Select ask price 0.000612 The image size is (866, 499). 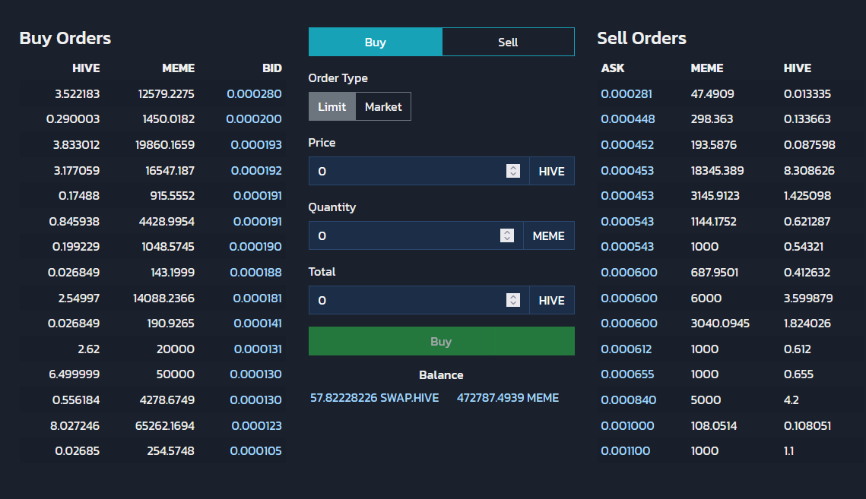point(626,349)
